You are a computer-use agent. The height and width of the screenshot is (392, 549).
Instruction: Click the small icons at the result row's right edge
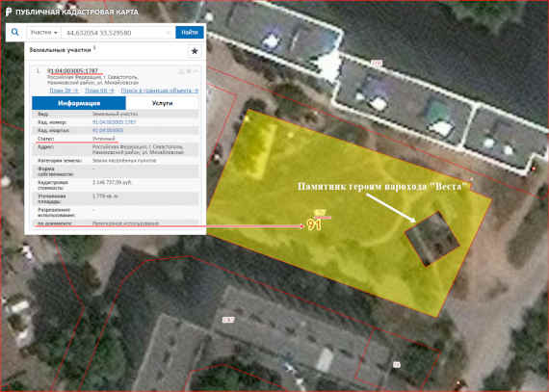tap(189, 71)
